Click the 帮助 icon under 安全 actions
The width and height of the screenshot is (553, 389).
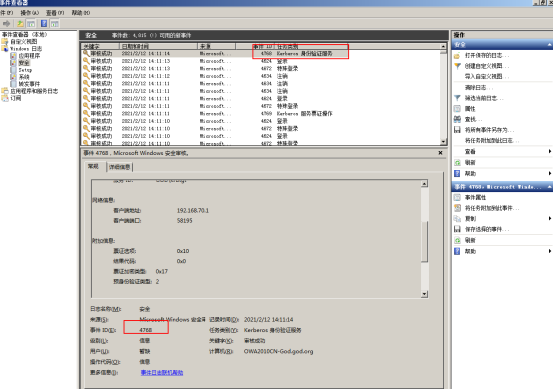pos(457,174)
